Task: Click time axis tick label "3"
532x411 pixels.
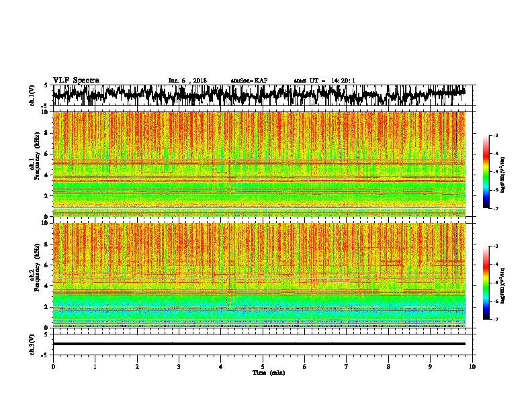Action: click(179, 367)
